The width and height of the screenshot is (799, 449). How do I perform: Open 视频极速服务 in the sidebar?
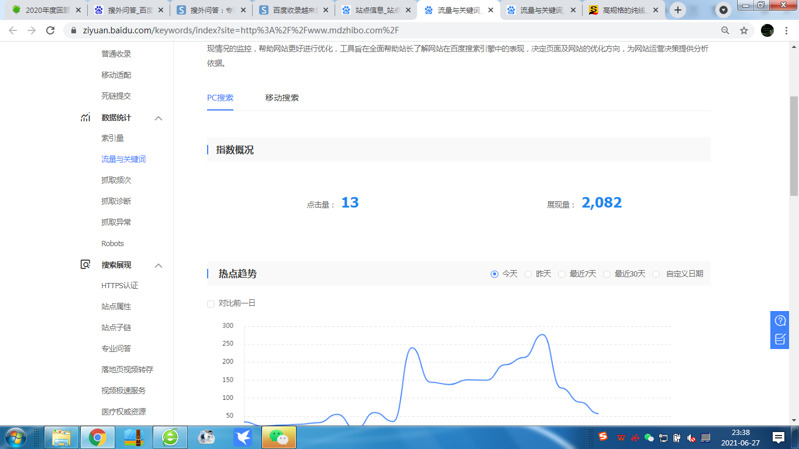[123, 390]
